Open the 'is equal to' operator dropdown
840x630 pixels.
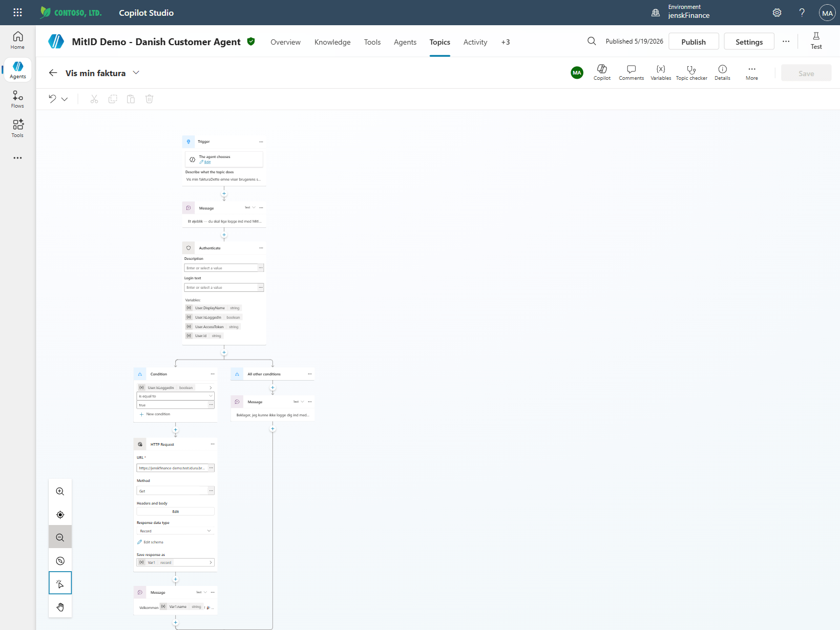pos(175,396)
